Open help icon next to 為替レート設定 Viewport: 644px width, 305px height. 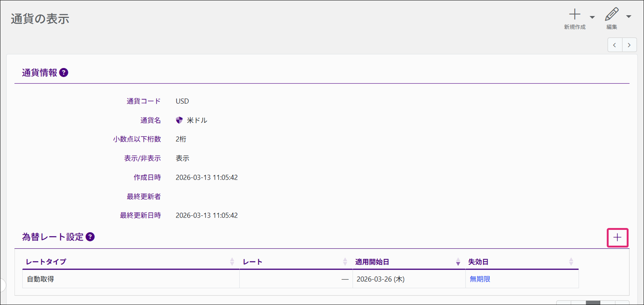(90, 237)
